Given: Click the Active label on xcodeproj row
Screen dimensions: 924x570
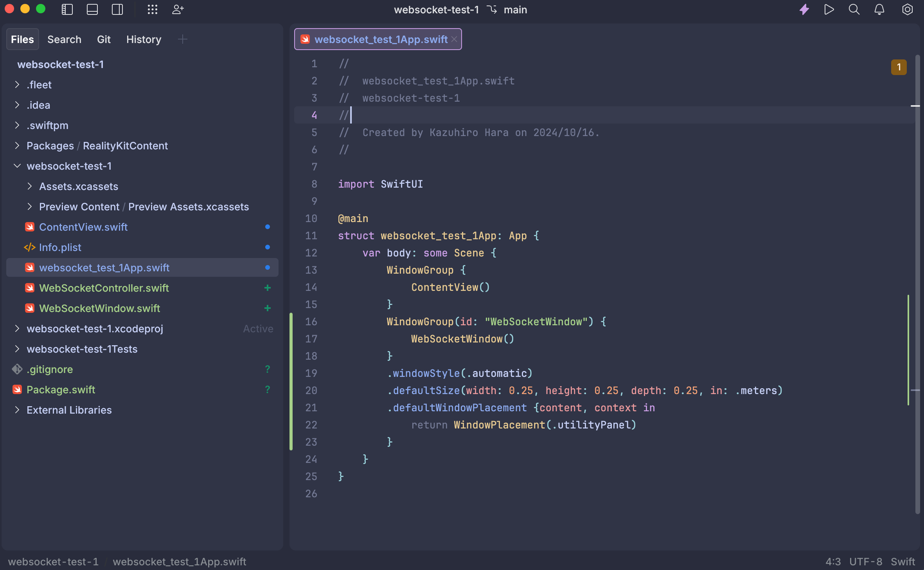Looking at the screenshot, I should point(258,328).
